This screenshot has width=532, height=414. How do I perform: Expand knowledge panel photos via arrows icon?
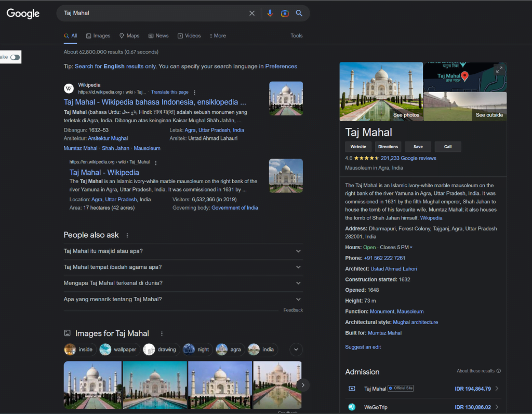point(499,69)
